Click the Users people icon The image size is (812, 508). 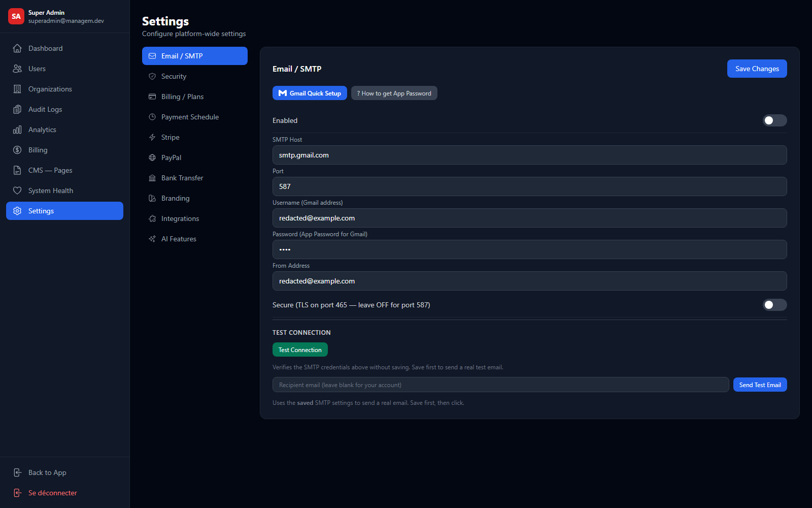[17, 69]
